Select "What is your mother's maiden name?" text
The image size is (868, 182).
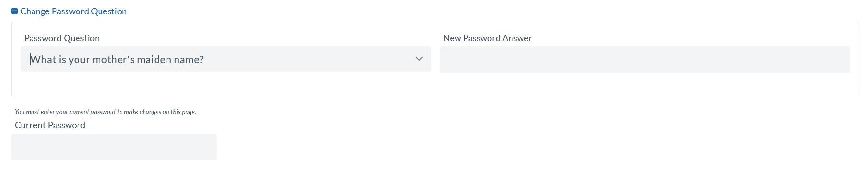pyautogui.click(x=117, y=60)
